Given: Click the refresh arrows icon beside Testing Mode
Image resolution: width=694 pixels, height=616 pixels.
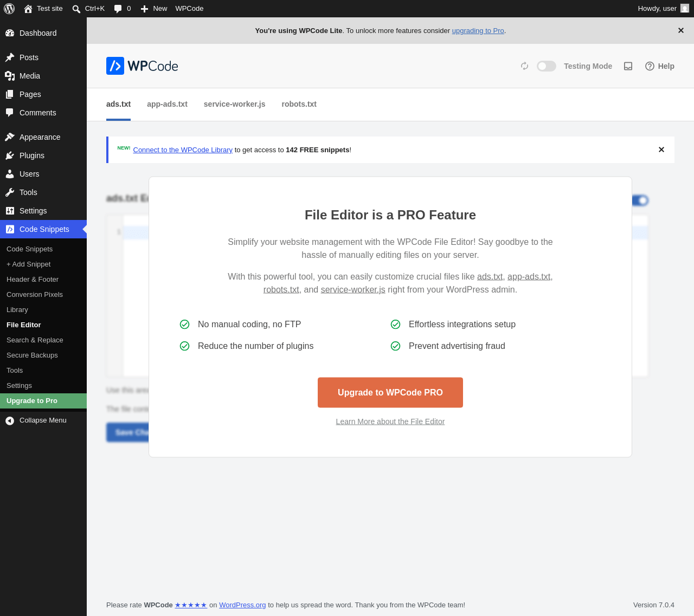Looking at the screenshot, I should (524, 66).
